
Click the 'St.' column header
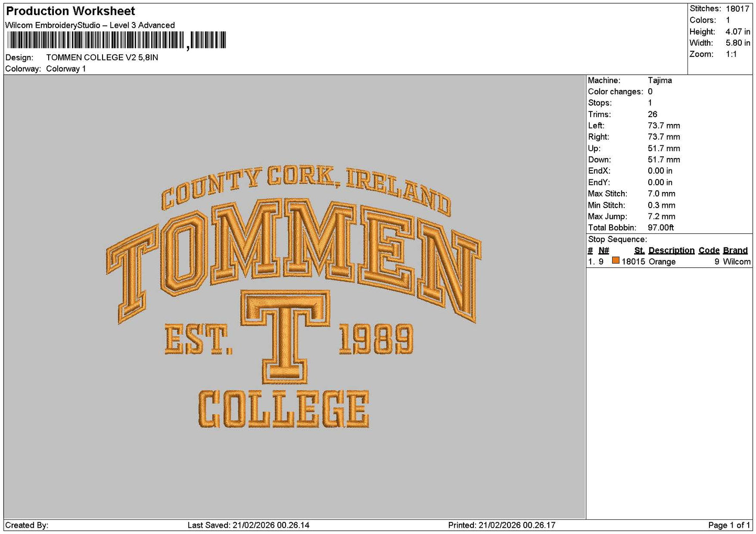click(x=639, y=251)
